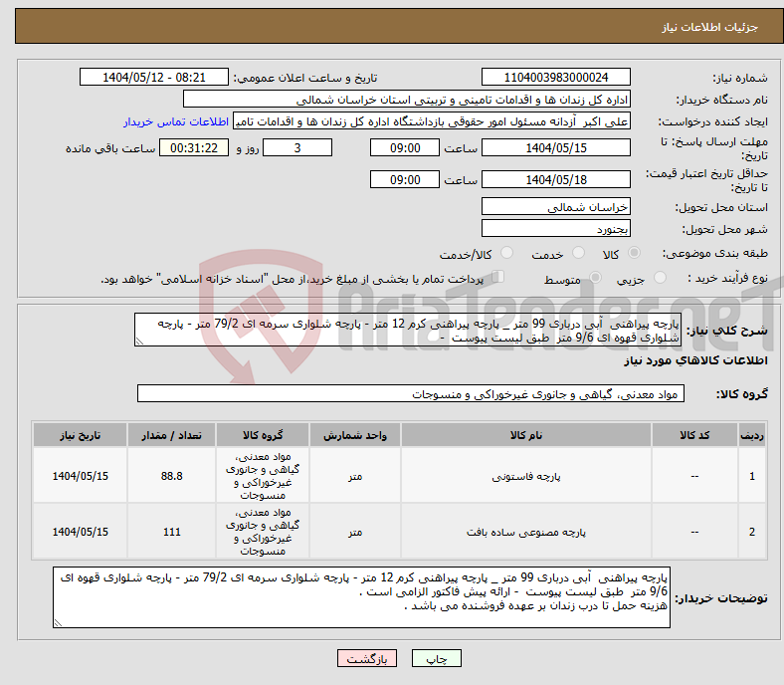Select the خدمت radio button
The width and height of the screenshot is (784, 685).
[578, 253]
